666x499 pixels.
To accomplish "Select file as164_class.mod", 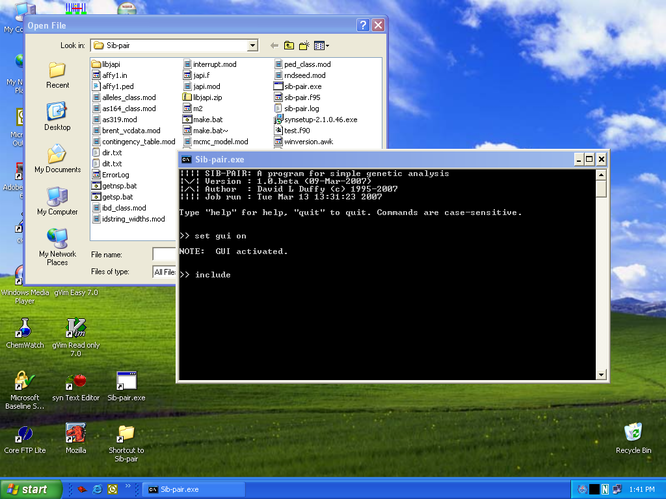I will point(124,108).
